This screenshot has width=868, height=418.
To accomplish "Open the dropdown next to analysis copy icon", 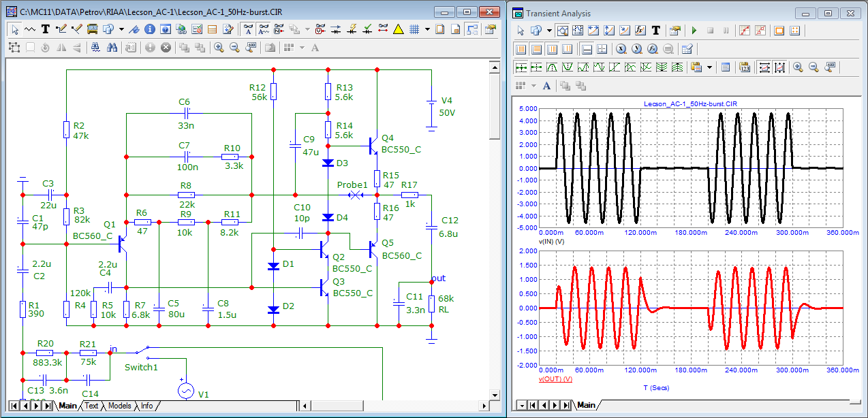I will pos(548,31).
